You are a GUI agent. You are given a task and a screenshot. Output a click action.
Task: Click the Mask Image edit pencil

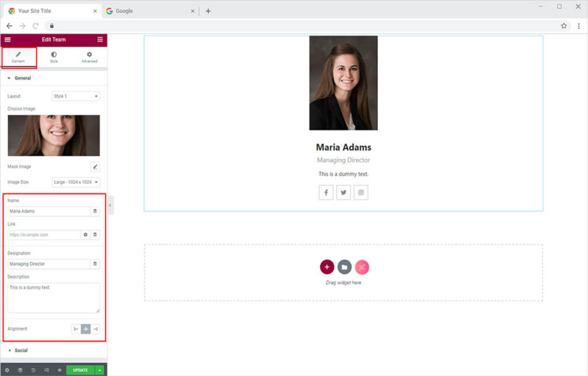point(95,167)
